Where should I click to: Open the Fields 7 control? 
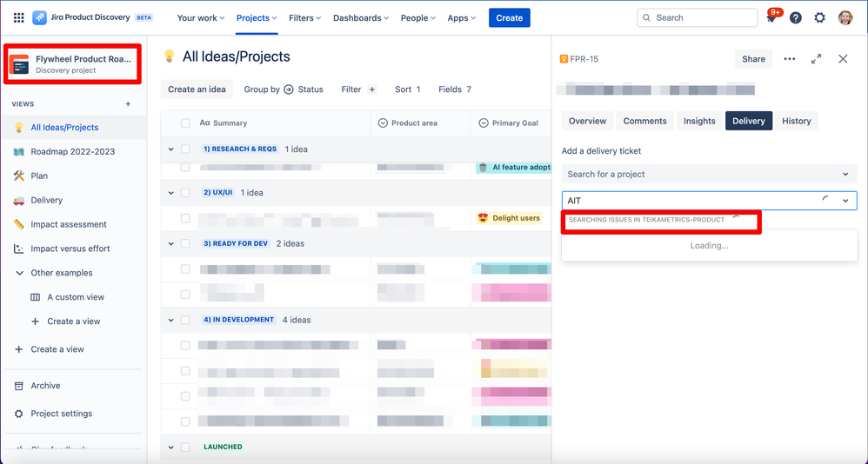[455, 89]
